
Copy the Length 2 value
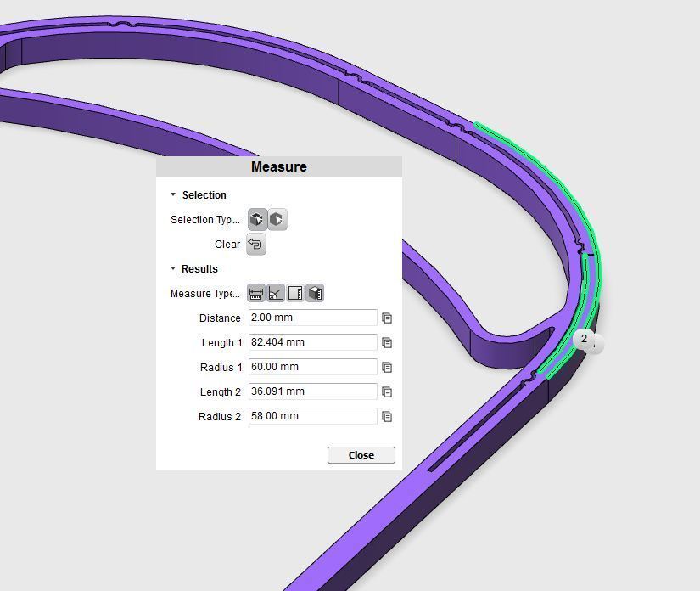coord(387,391)
